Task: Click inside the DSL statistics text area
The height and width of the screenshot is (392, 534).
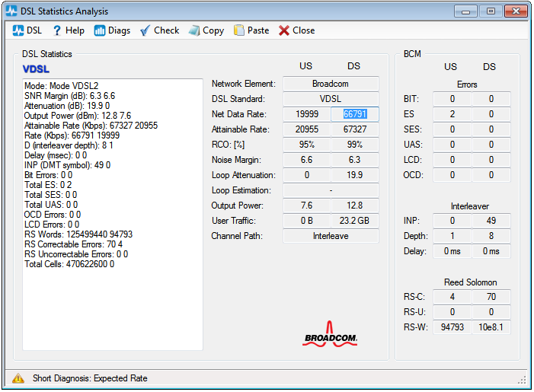Action: (x=113, y=304)
